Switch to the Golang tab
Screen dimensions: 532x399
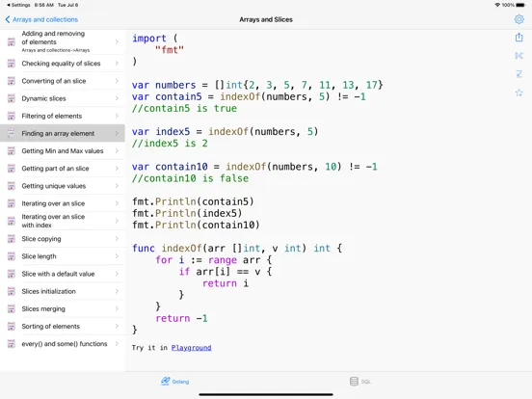pos(174,382)
